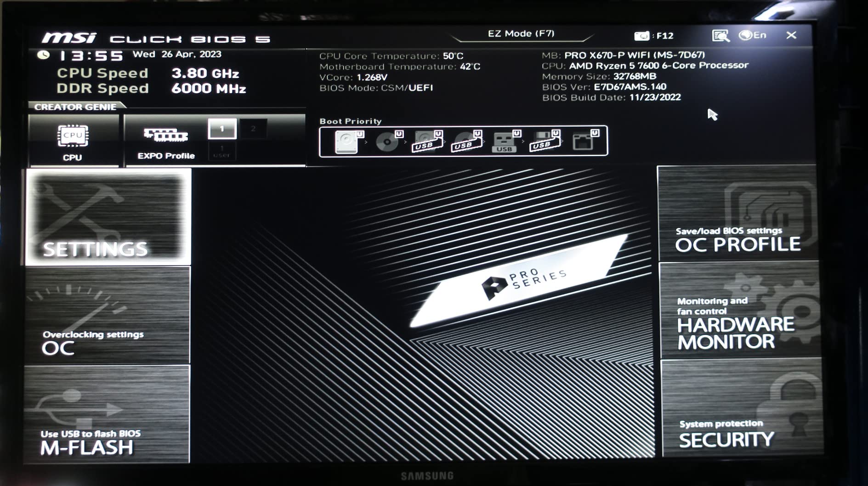868x486 pixels.
Task: Open the M-FLASH tile
Action: click(107, 414)
